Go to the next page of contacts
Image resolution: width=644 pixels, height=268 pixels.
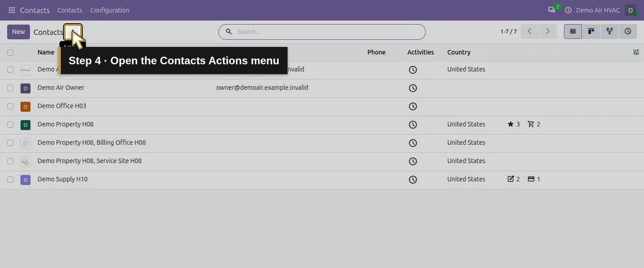point(547,32)
